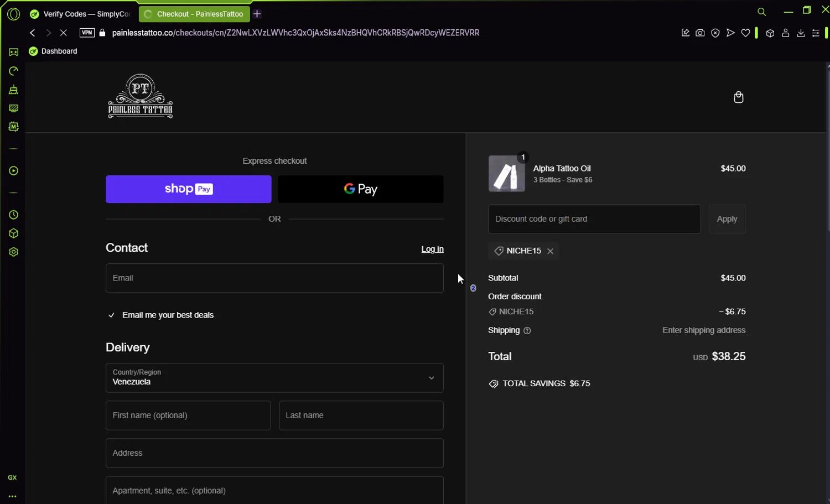The width and height of the screenshot is (830, 504).
Task: Open the shopping bag cart icon
Action: point(738,97)
